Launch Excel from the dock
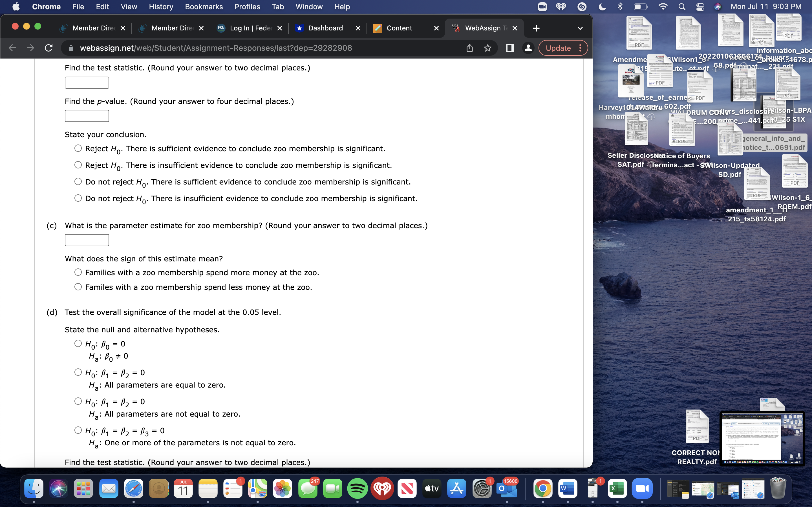812x507 pixels. point(617,489)
